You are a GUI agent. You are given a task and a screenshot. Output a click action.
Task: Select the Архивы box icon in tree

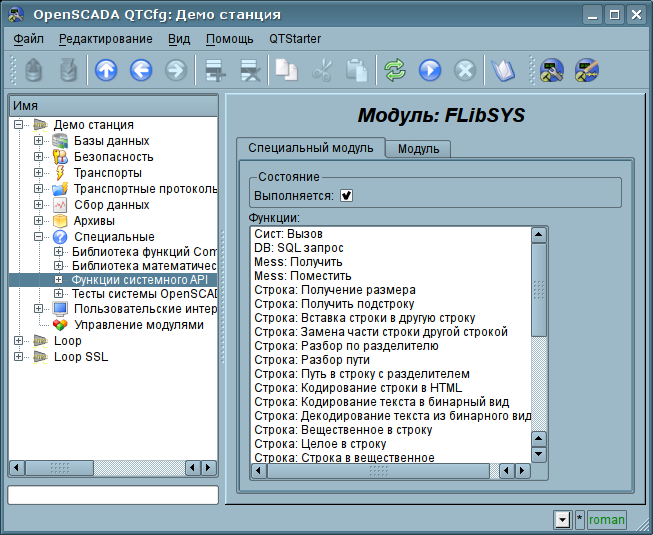pos(60,221)
